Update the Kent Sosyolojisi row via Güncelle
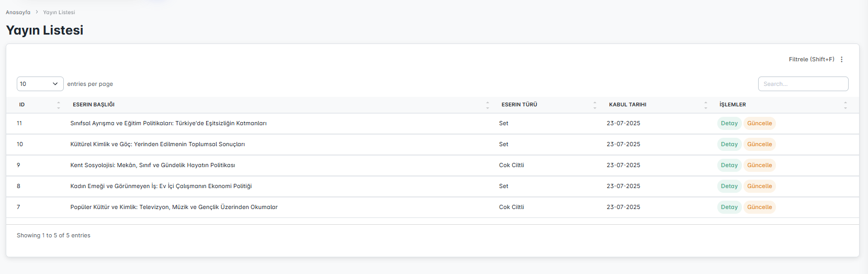868x274 pixels. point(759,166)
